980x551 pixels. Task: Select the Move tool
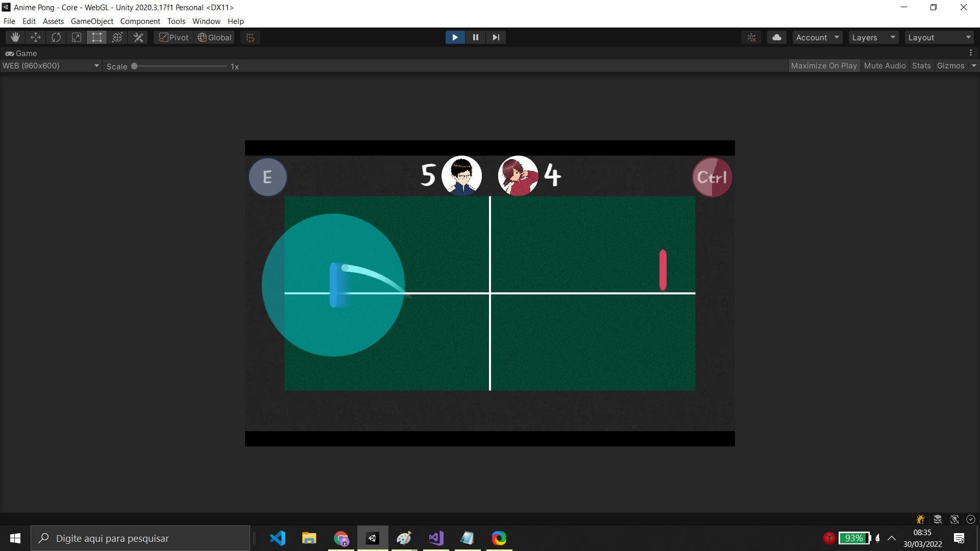[x=36, y=37]
